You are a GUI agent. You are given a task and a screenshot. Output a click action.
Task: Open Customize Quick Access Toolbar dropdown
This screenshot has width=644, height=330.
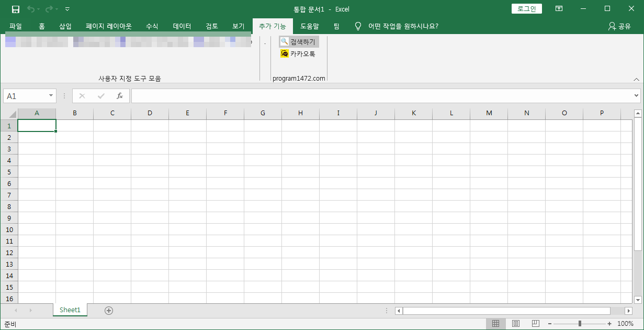coord(67,9)
